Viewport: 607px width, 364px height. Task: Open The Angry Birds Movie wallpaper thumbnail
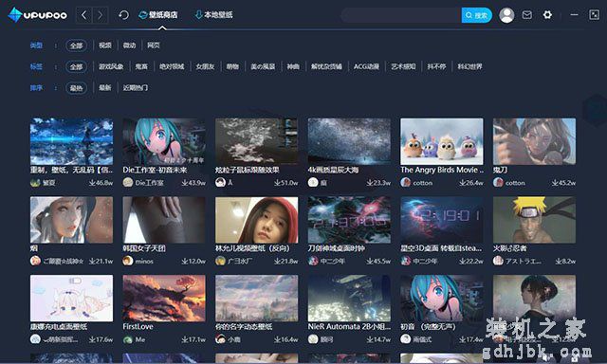pyautogui.click(x=442, y=141)
